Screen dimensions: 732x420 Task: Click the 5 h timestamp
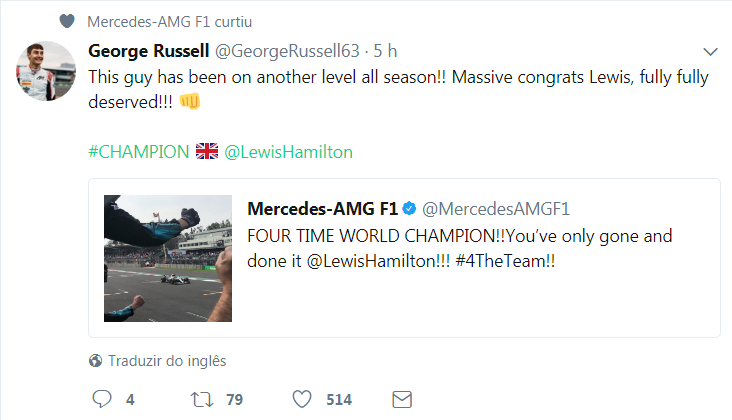(x=387, y=51)
